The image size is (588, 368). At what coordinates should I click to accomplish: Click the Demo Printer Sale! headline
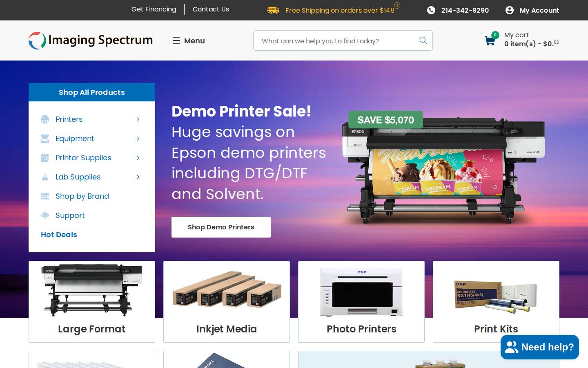[x=241, y=111]
